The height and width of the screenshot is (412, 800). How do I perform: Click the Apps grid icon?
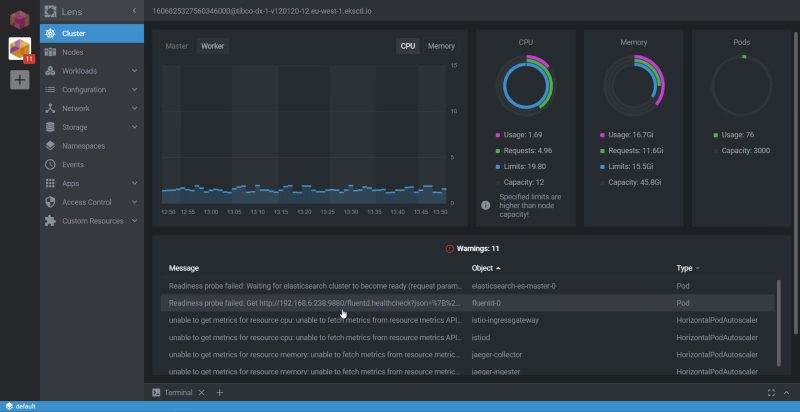coord(50,183)
